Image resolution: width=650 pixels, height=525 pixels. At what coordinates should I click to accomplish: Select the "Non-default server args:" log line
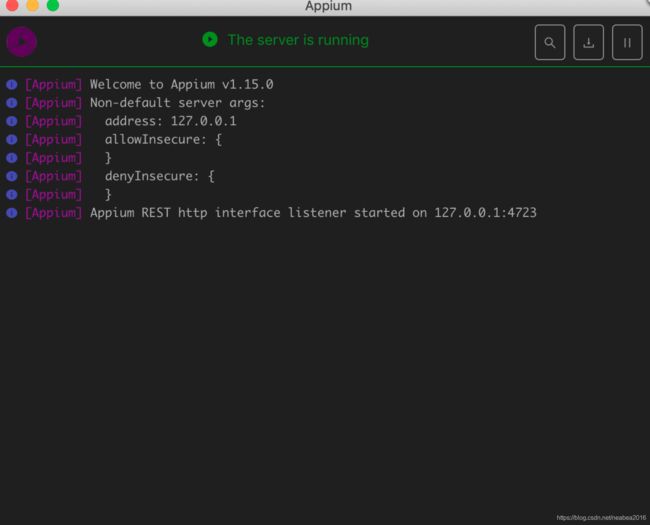point(177,103)
